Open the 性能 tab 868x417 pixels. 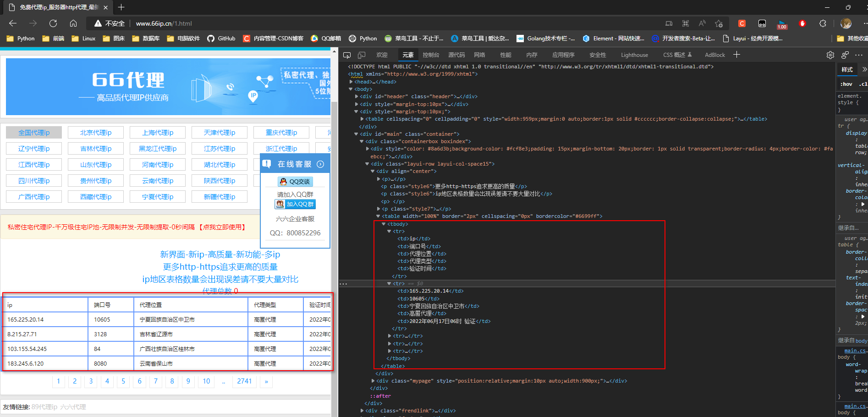(x=505, y=55)
